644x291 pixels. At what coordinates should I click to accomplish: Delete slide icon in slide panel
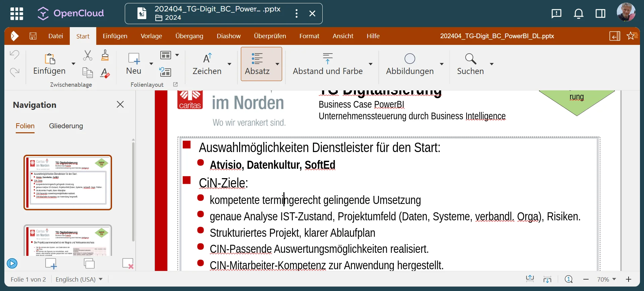click(128, 264)
